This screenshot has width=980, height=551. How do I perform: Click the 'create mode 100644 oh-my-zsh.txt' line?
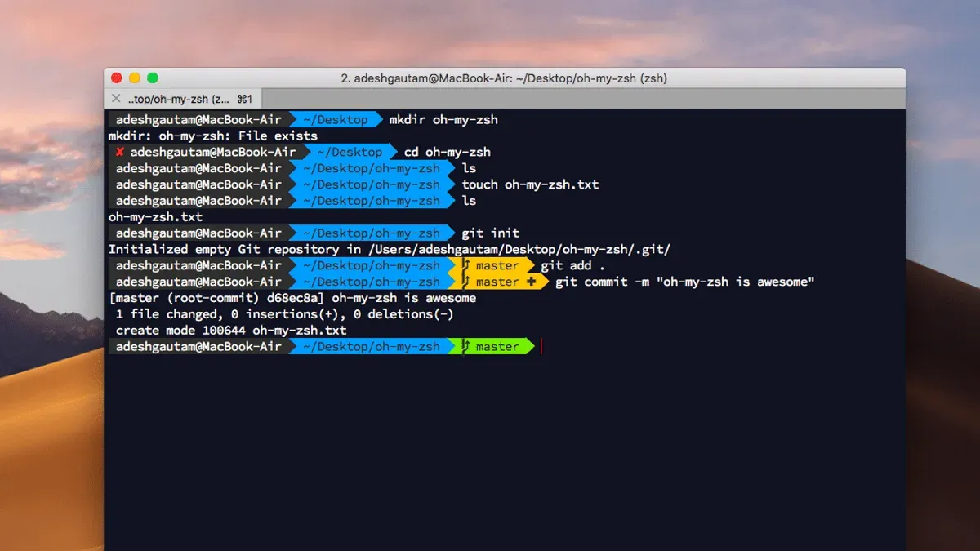pyautogui.click(x=231, y=331)
